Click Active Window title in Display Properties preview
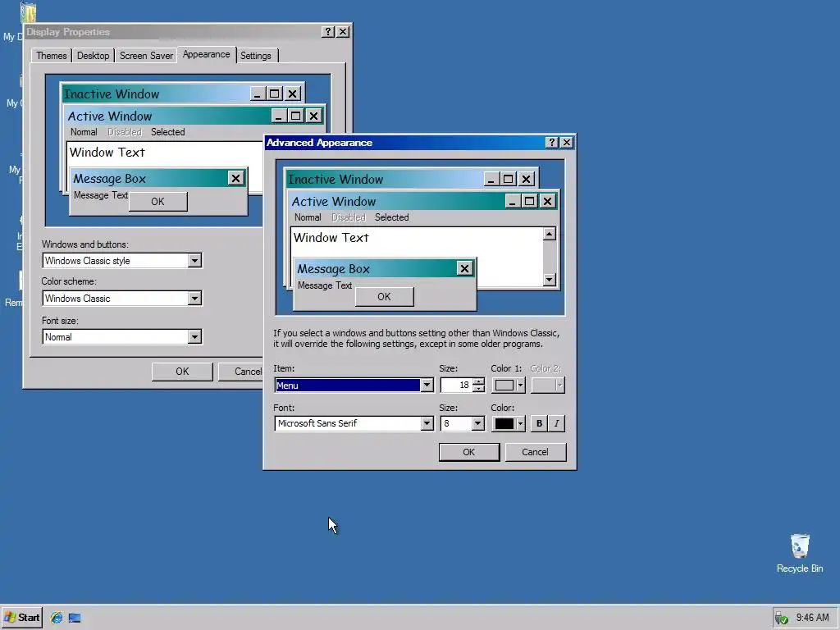This screenshot has height=630, width=840. tap(110, 116)
